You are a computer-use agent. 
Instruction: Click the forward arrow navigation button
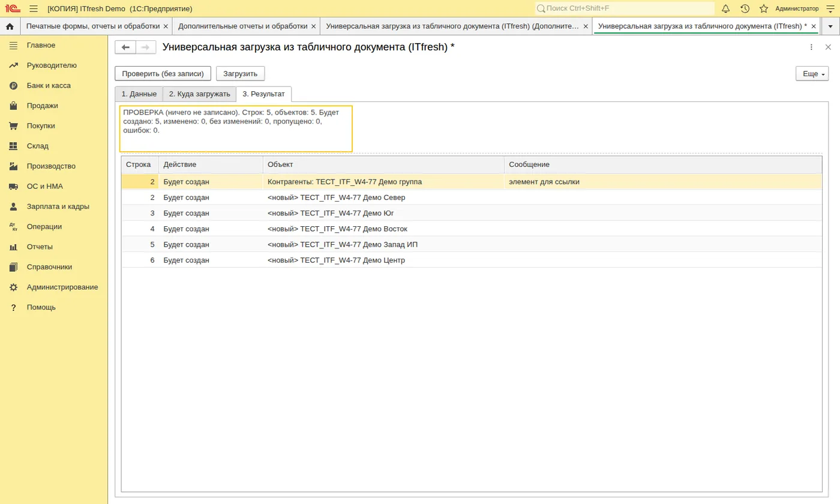[146, 47]
